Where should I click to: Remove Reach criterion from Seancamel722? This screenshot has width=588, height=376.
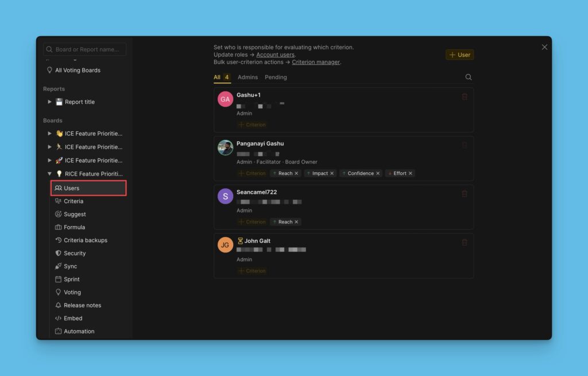pyautogui.click(x=297, y=222)
